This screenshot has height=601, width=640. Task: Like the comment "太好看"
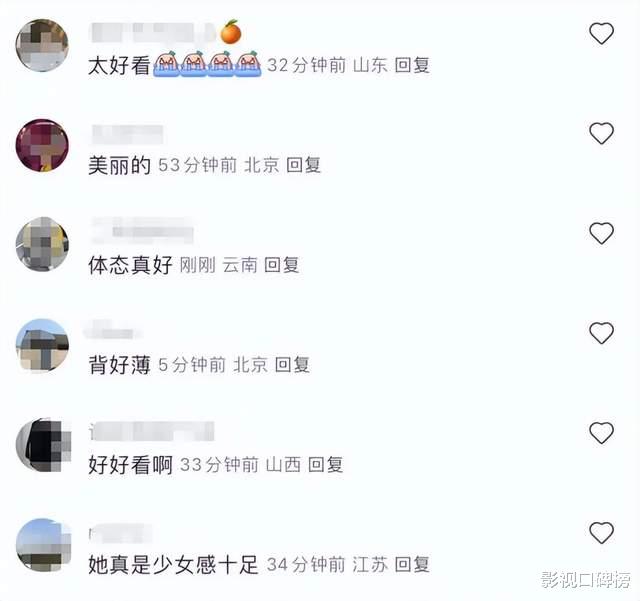[x=601, y=33]
